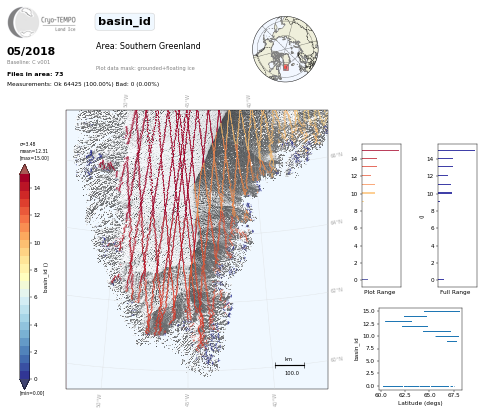Image resolution: width=492 pixels, height=410 pixels.
Task: Click the Cryo-TEMPO Land Ice logo
Action: coord(42,22)
